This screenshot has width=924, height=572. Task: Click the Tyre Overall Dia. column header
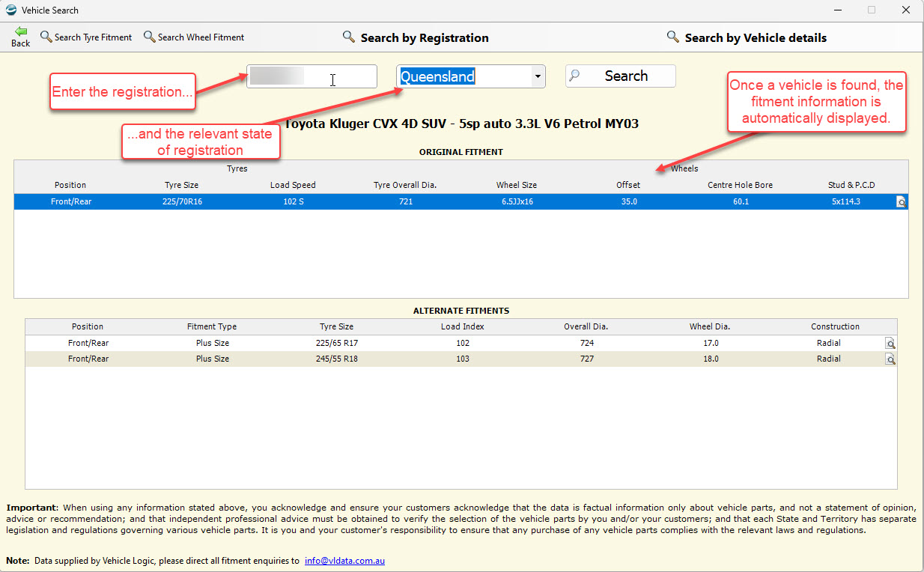405,185
